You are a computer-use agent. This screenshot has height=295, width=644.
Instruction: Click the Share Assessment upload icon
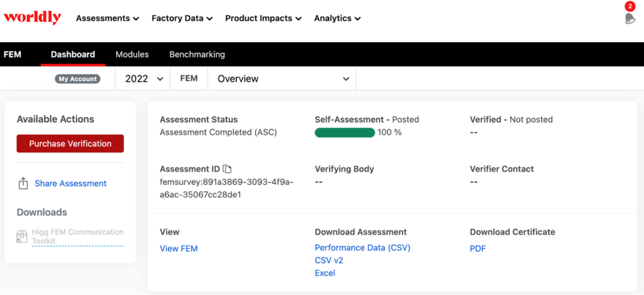click(23, 183)
